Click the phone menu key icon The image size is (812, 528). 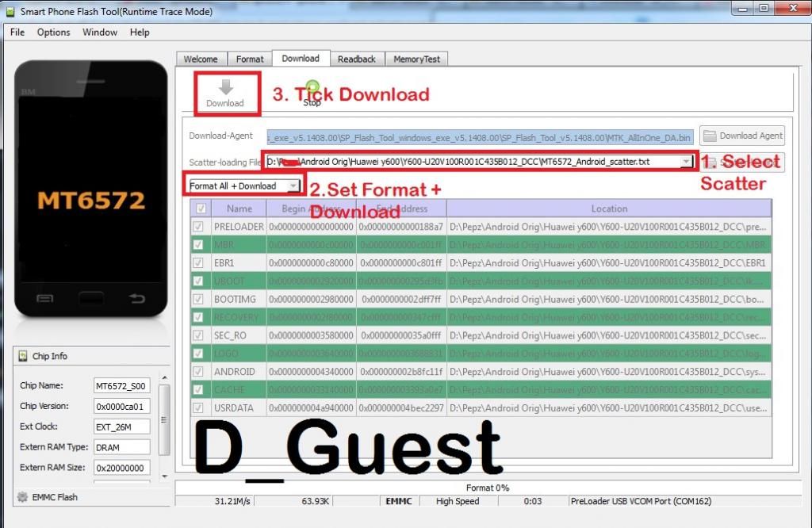[45, 298]
